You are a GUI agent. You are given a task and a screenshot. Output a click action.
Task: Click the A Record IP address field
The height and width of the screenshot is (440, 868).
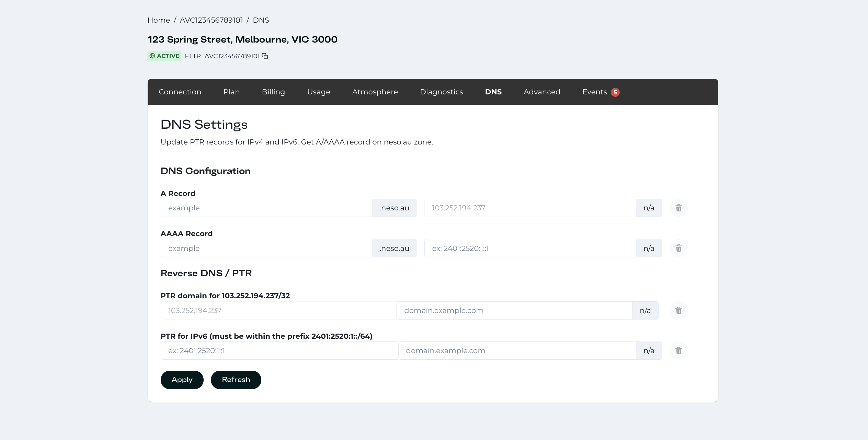[x=530, y=208]
